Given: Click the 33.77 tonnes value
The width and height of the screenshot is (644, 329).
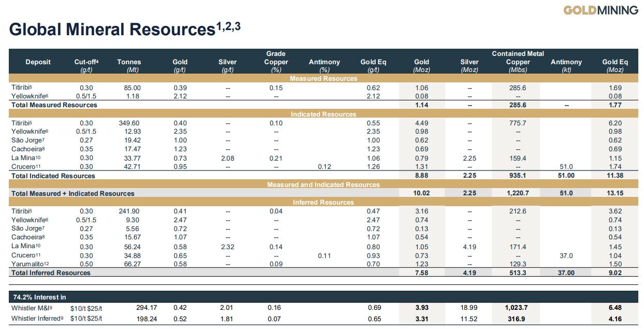Looking at the screenshot, I should [x=132, y=158].
